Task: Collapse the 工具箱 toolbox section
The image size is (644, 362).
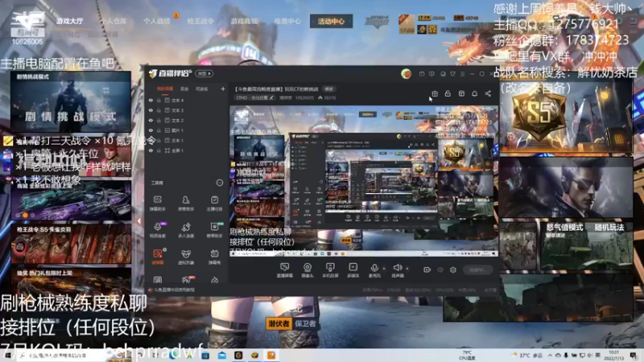Action: click(x=219, y=183)
